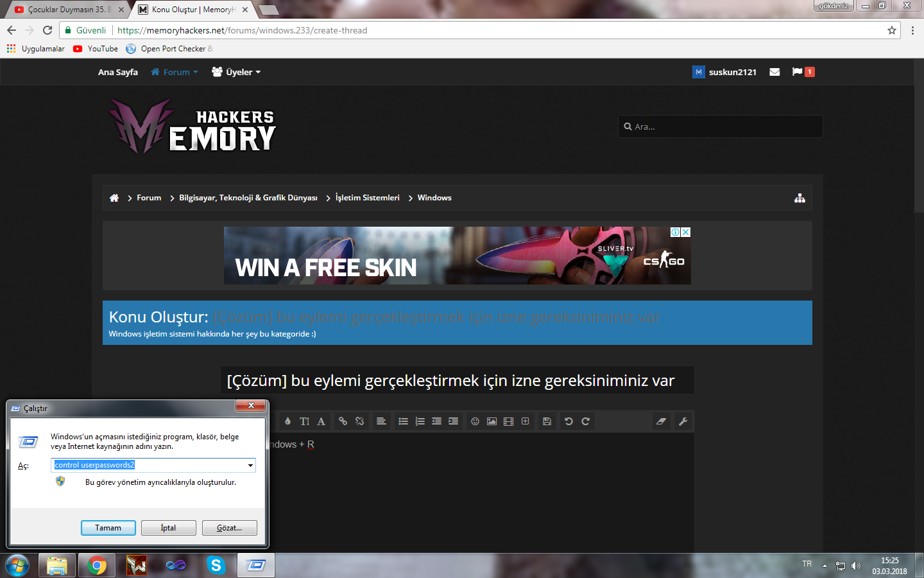Open the inbox envelope icon
Viewport: 924px width, 578px height.
(x=774, y=72)
